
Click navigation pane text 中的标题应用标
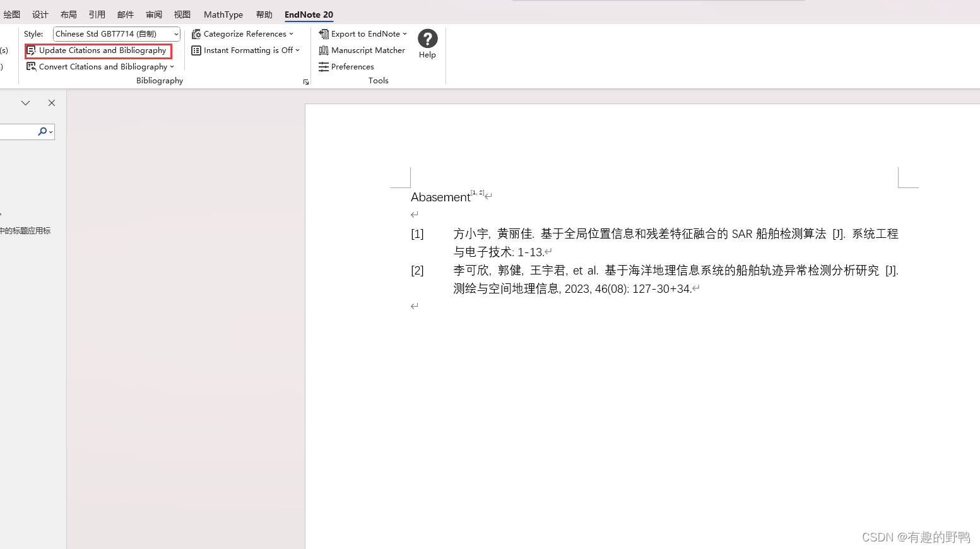25,231
